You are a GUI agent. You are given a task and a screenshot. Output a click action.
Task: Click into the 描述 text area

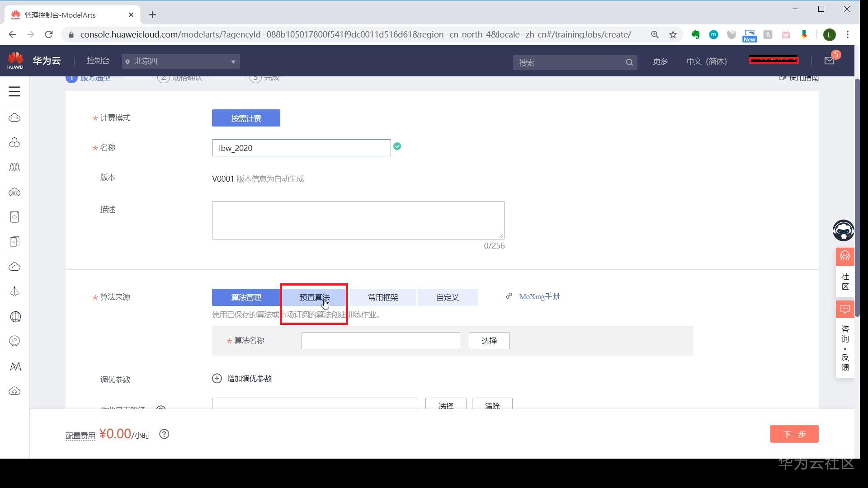pyautogui.click(x=358, y=220)
